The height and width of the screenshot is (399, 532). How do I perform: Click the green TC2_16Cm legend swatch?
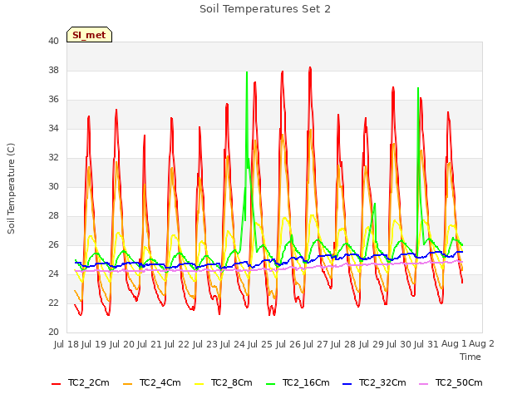pyautogui.click(x=271, y=384)
